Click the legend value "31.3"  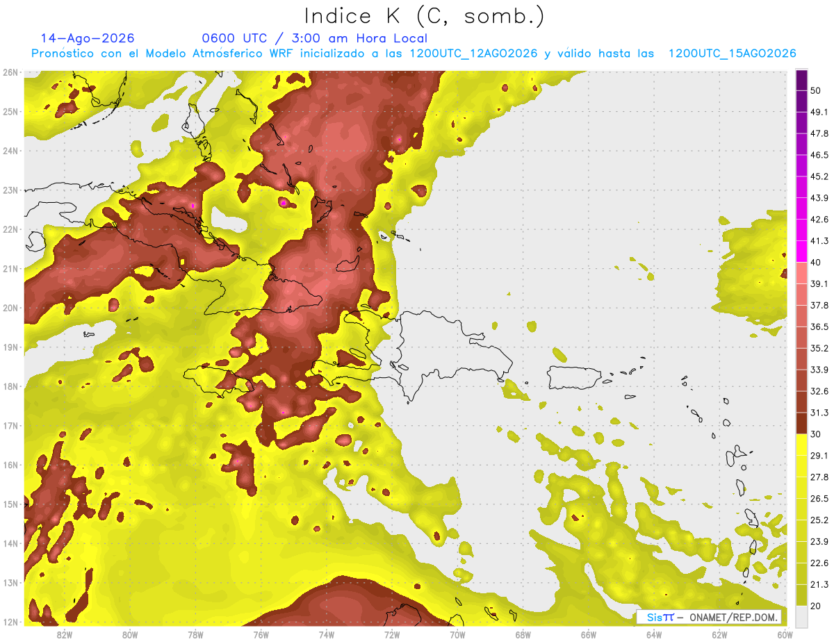[x=819, y=412]
